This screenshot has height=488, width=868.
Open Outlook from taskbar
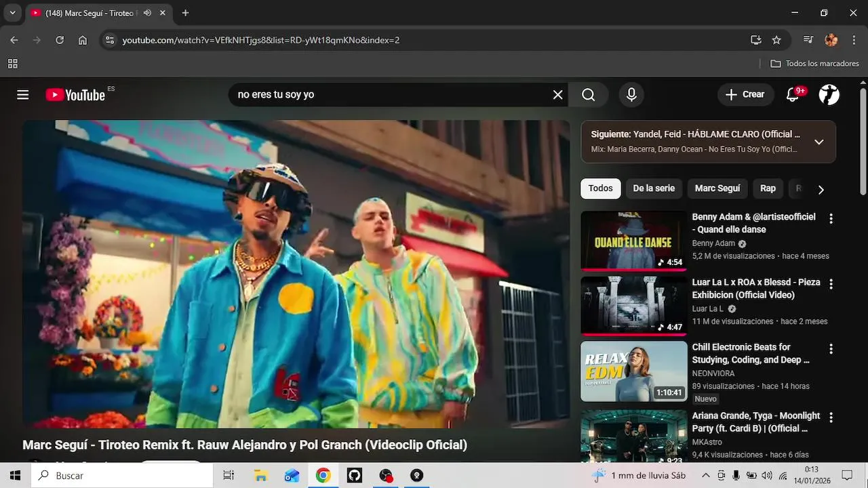coord(292,476)
